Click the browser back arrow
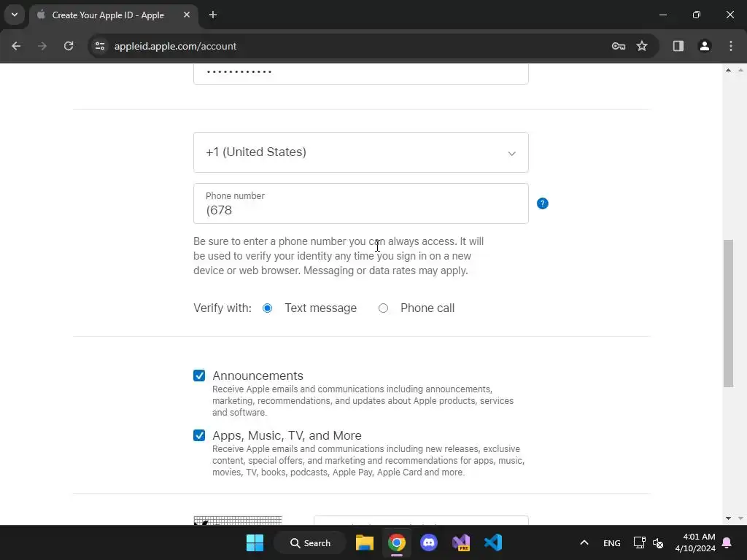The height and width of the screenshot is (560, 747). (x=16, y=46)
